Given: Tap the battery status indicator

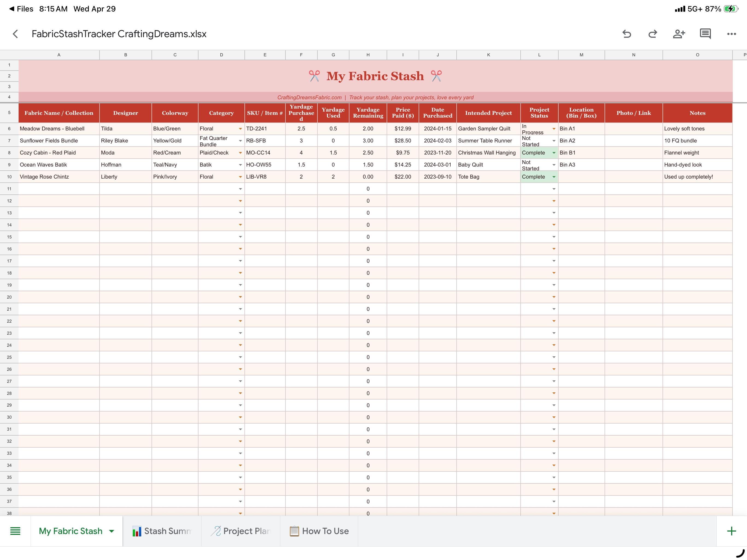Looking at the screenshot, I should tap(731, 9).
